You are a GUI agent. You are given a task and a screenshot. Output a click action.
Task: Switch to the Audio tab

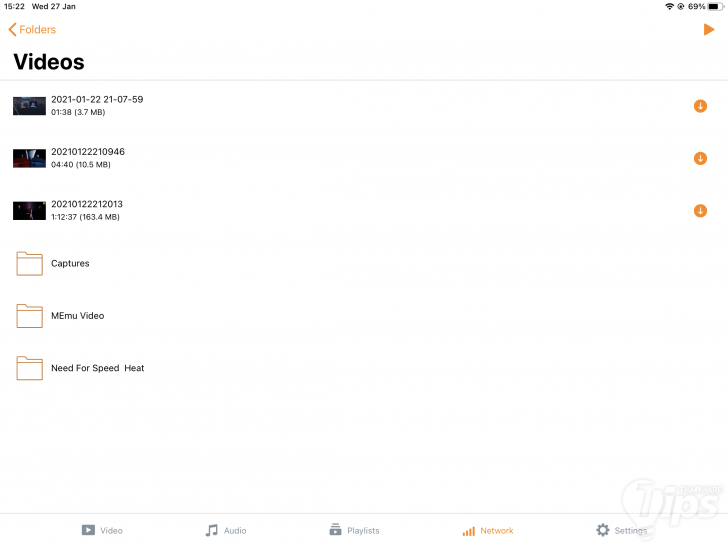pos(226,530)
